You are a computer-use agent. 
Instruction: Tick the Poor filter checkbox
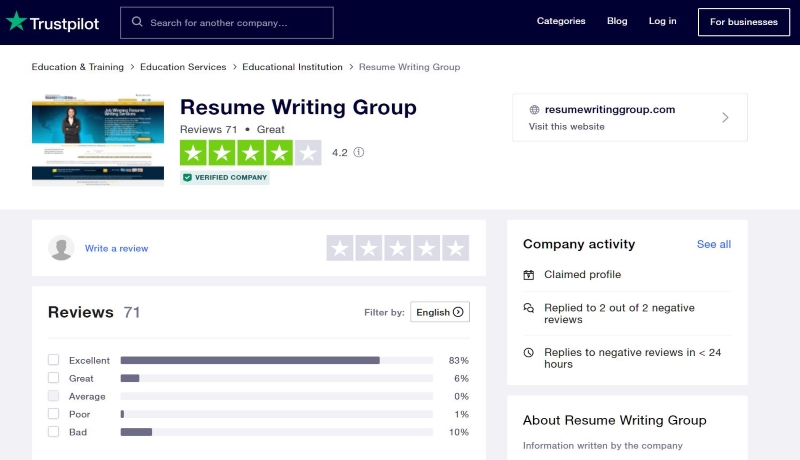click(x=54, y=414)
